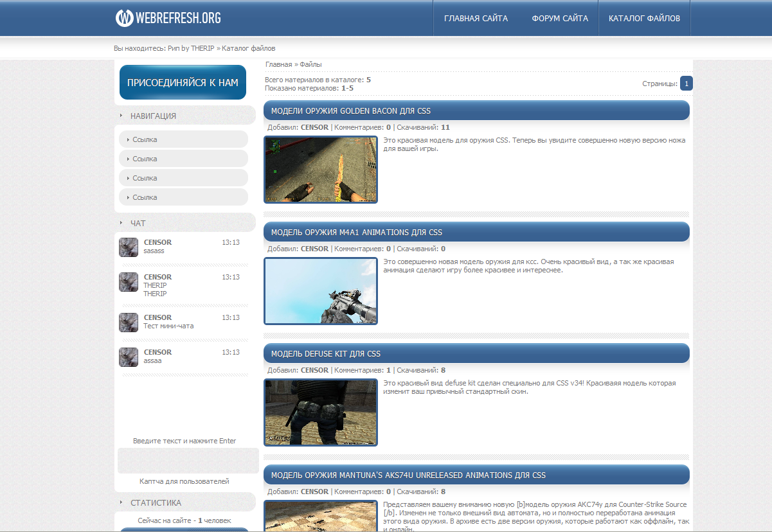Open CENSOR author link in Golden Bacon entry
Image resolution: width=772 pixels, height=532 pixels.
point(314,127)
